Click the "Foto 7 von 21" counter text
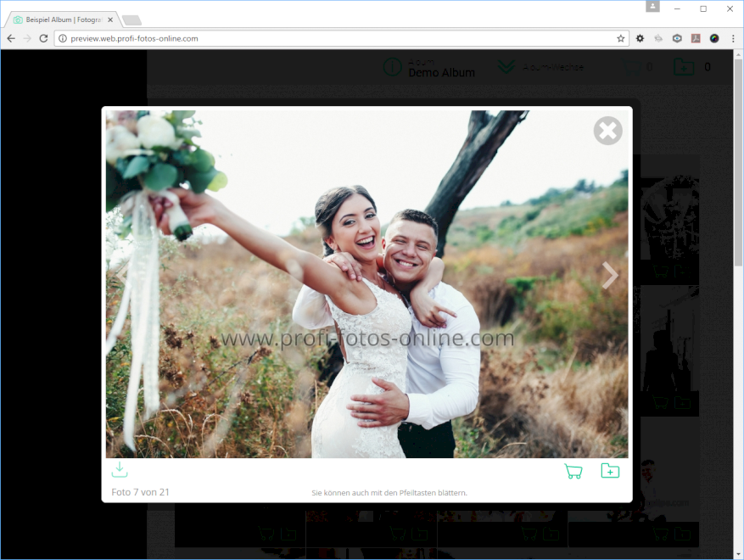The height and width of the screenshot is (560, 744). [141, 492]
